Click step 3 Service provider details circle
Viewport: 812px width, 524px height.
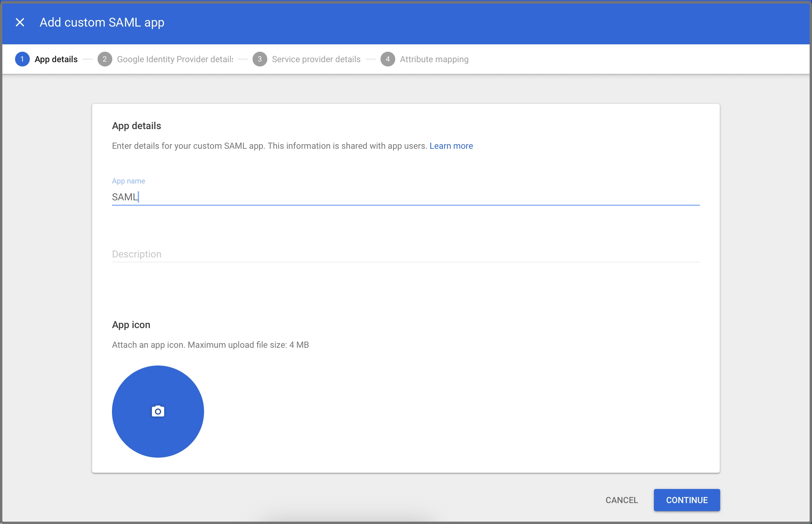(x=260, y=59)
